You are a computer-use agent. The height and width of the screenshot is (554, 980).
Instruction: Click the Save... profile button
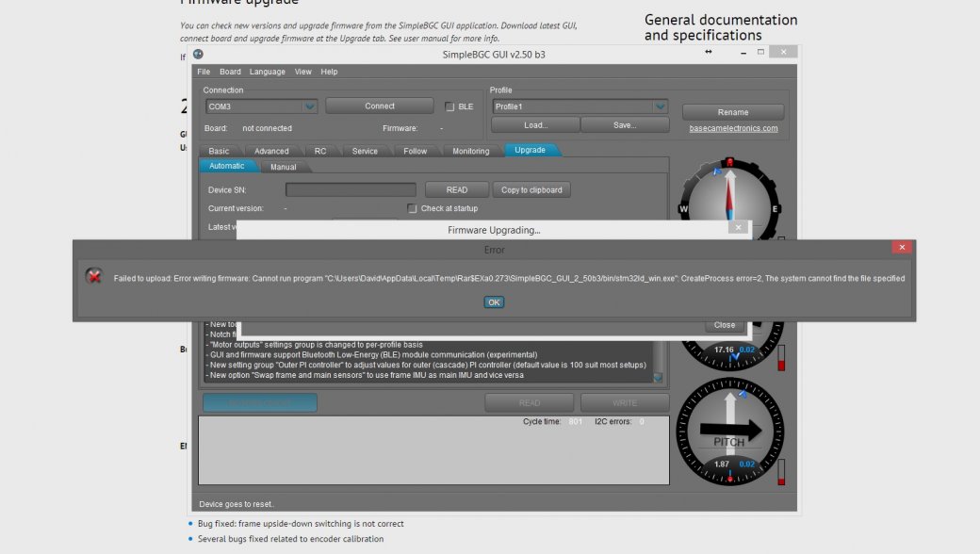coord(625,125)
